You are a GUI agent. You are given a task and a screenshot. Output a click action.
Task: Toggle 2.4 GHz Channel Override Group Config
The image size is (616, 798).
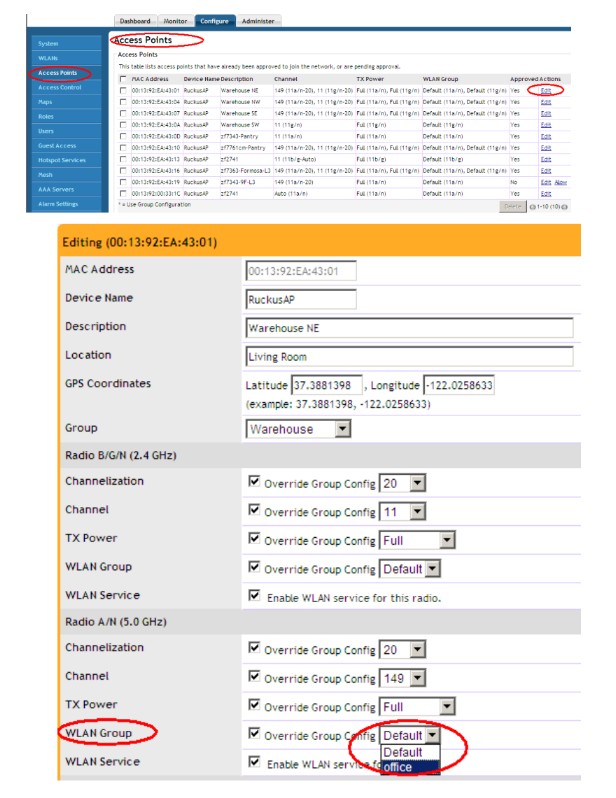click(254, 509)
